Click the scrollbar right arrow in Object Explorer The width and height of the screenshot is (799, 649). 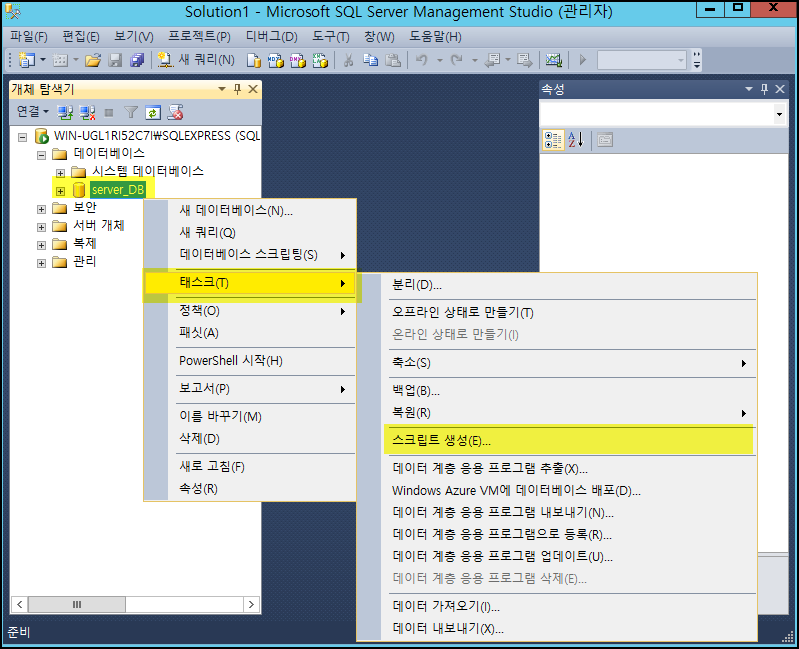tap(251, 605)
